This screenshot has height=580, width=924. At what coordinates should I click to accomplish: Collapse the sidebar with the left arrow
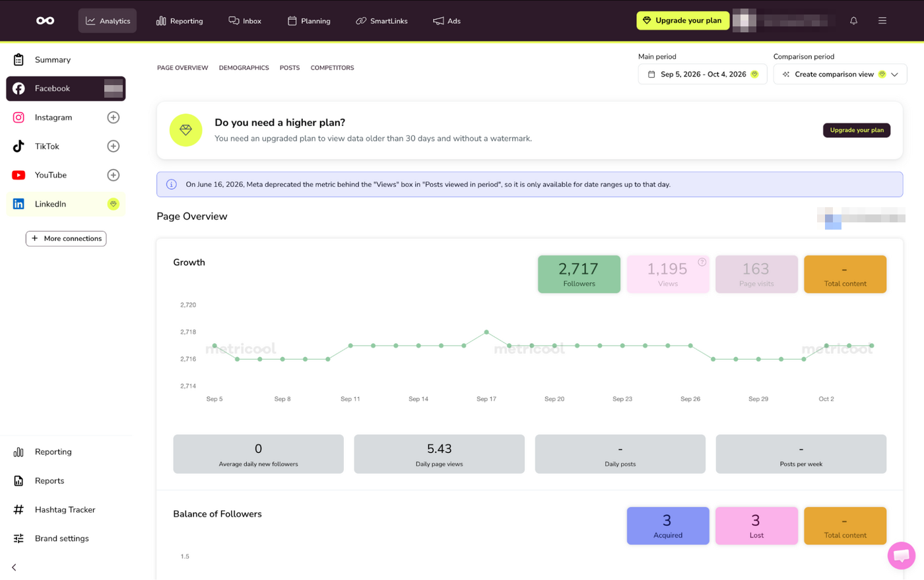click(x=14, y=567)
